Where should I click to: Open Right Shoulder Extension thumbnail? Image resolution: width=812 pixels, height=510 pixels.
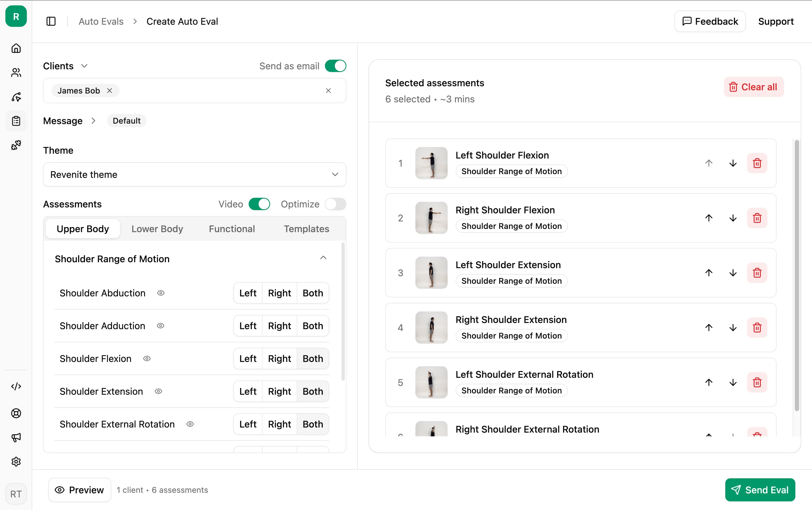pos(431,328)
